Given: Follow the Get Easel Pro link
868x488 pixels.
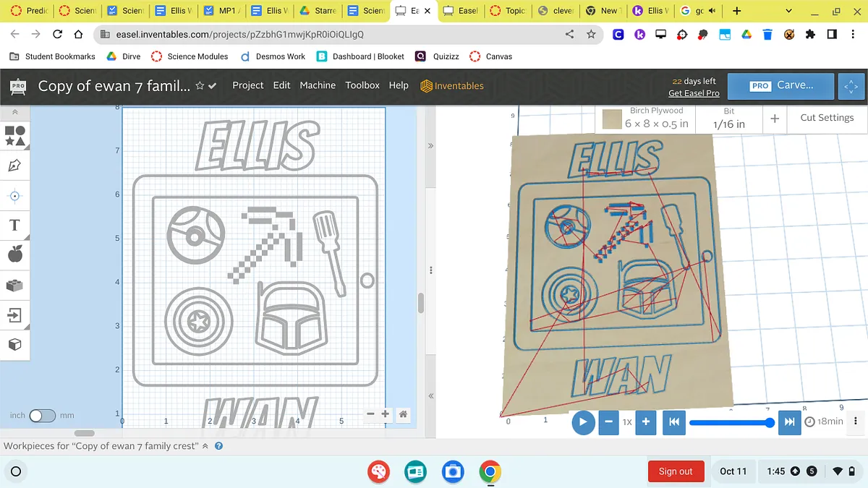Looking at the screenshot, I should click(693, 93).
